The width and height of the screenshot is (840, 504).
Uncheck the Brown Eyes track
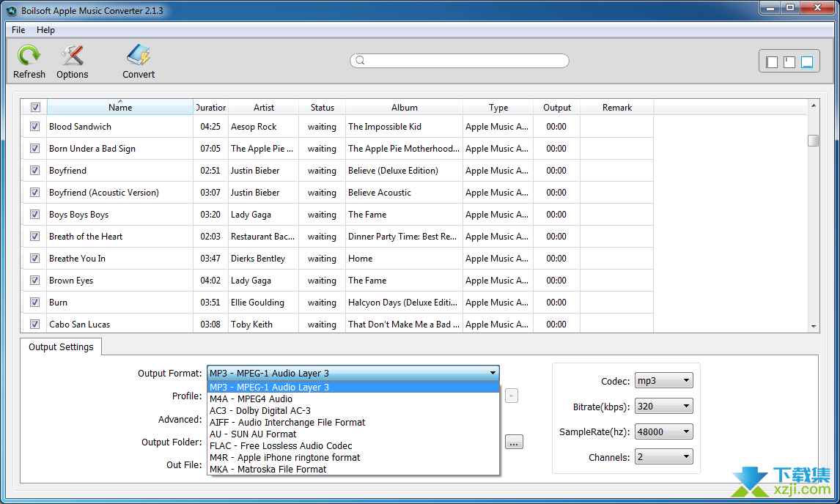point(35,280)
